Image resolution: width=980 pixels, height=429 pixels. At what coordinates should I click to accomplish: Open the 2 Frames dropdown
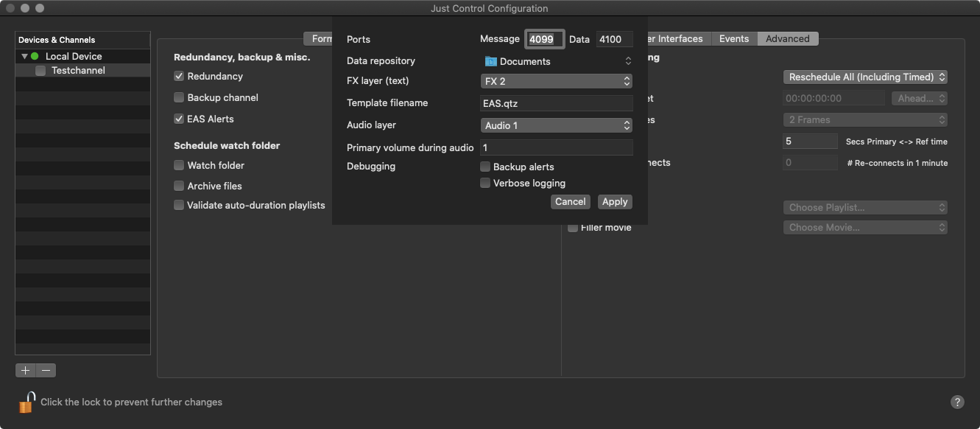point(865,119)
